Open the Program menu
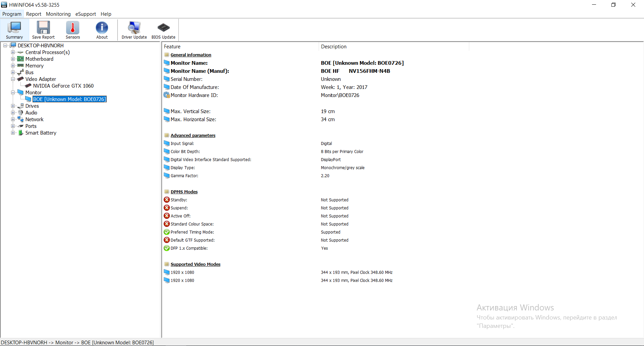This screenshot has width=644, height=346. point(12,14)
